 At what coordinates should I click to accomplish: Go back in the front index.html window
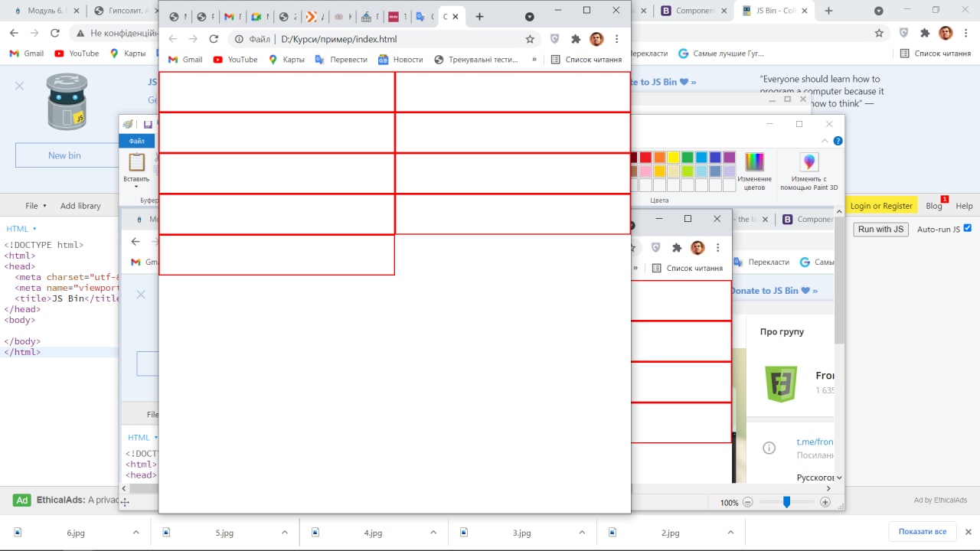[x=173, y=39]
